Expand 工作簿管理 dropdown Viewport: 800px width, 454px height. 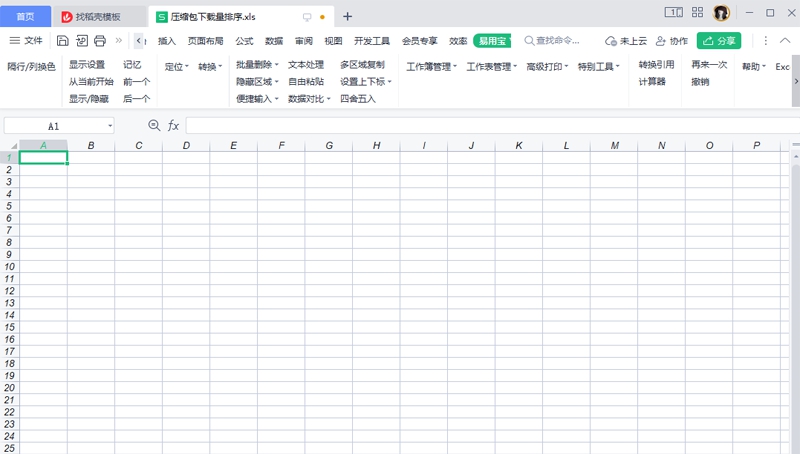tap(431, 66)
